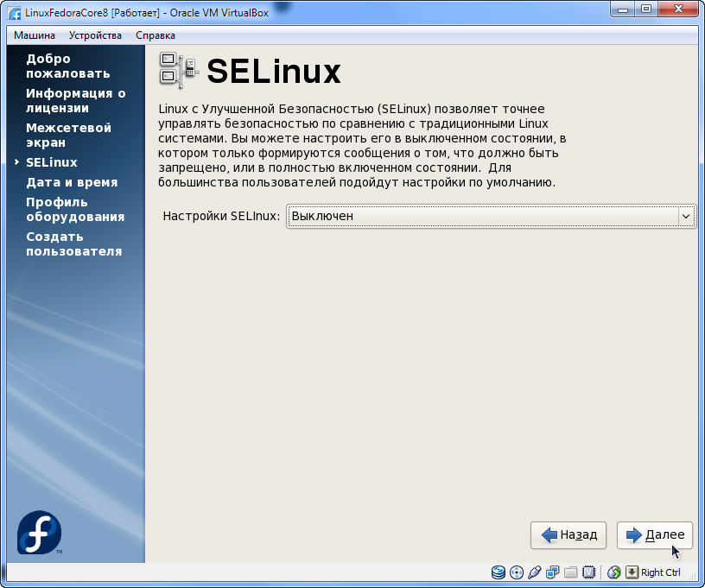The image size is (705, 588).
Task: Click the keyboard capture arrow icon
Action: (x=632, y=572)
